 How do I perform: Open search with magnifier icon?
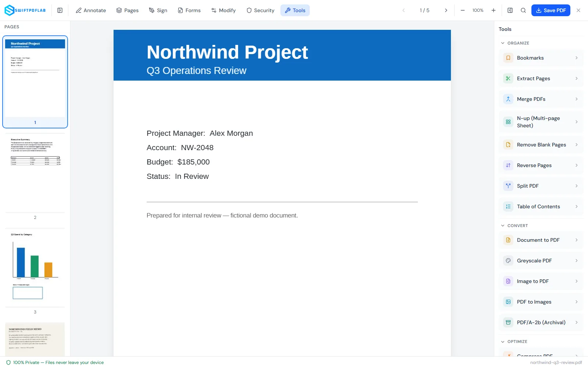point(523,10)
